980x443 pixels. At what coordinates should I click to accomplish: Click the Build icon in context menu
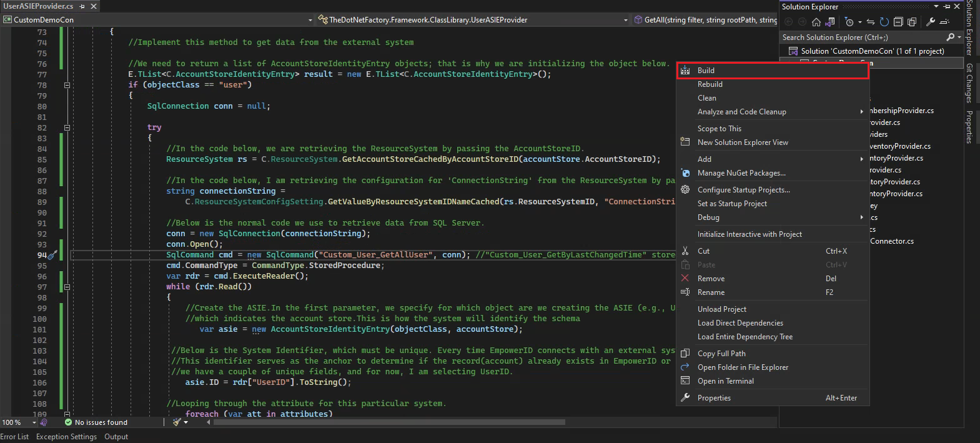[x=685, y=71]
